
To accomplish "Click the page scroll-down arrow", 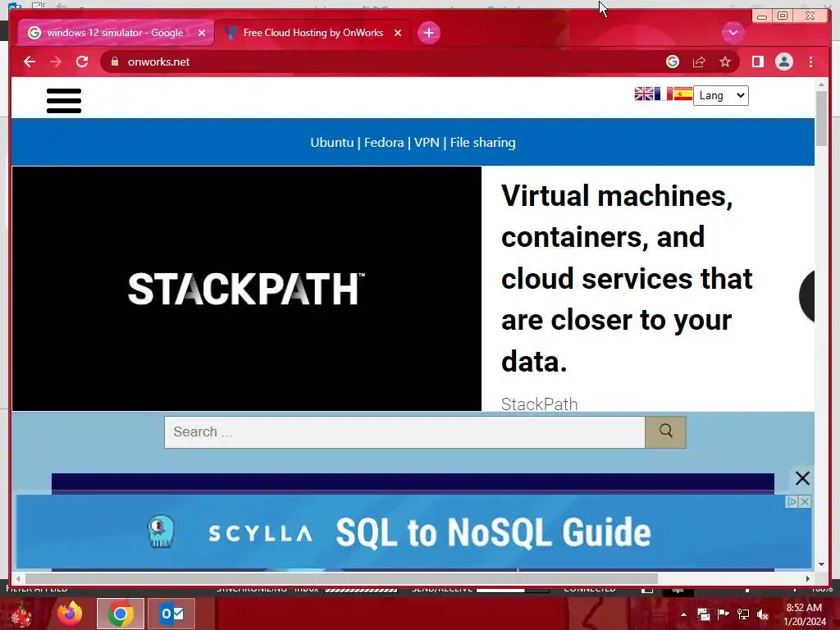I will [821, 564].
